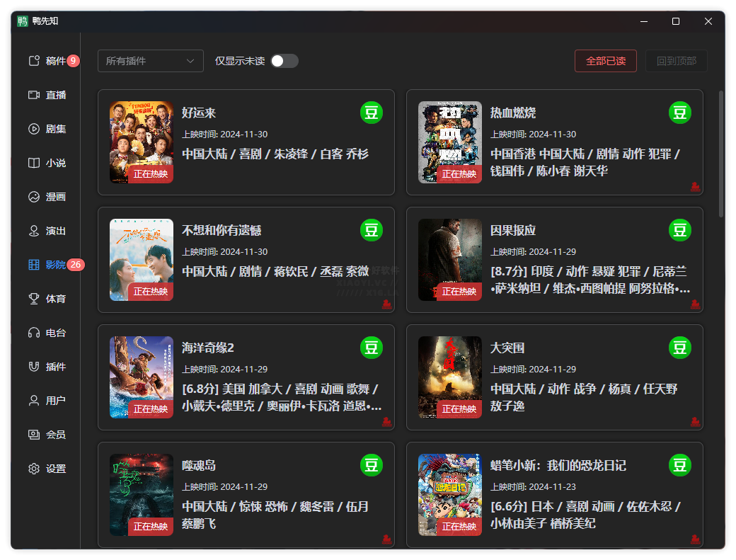The height and width of the screenshot is (560, 736).
Task: Click Douban badge on 不想和你有遗憾 card
Action: coord(372,230)
